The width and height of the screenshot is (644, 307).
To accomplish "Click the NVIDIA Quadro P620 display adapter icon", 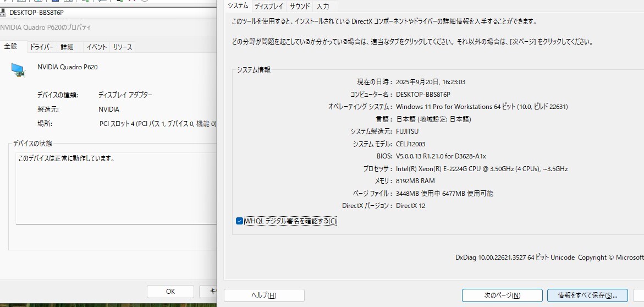I will pos(18,70).
